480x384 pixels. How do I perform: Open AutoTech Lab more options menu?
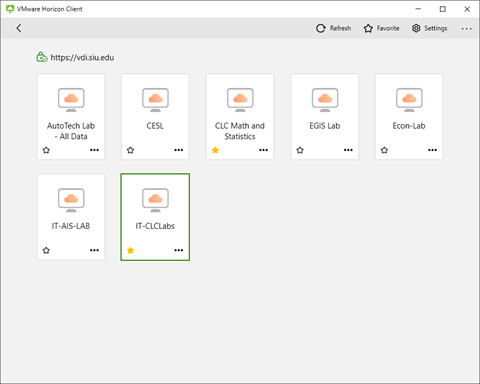tap(94, 150)
